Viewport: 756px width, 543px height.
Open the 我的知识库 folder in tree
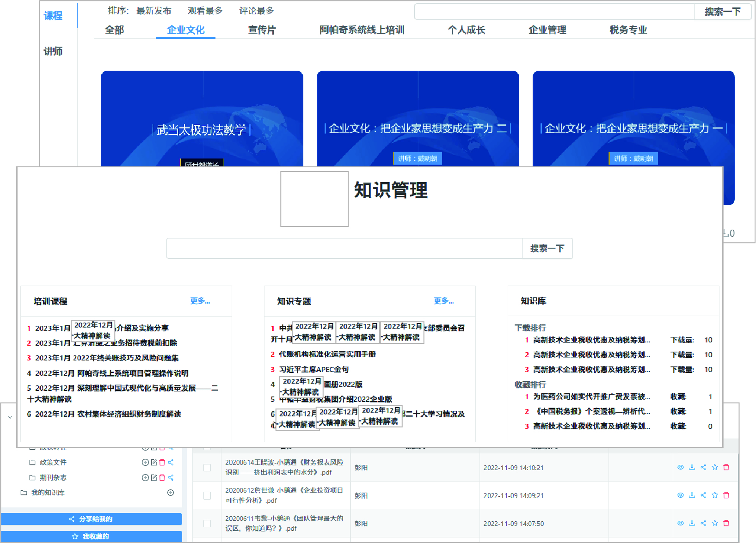[x=48, y=493]
